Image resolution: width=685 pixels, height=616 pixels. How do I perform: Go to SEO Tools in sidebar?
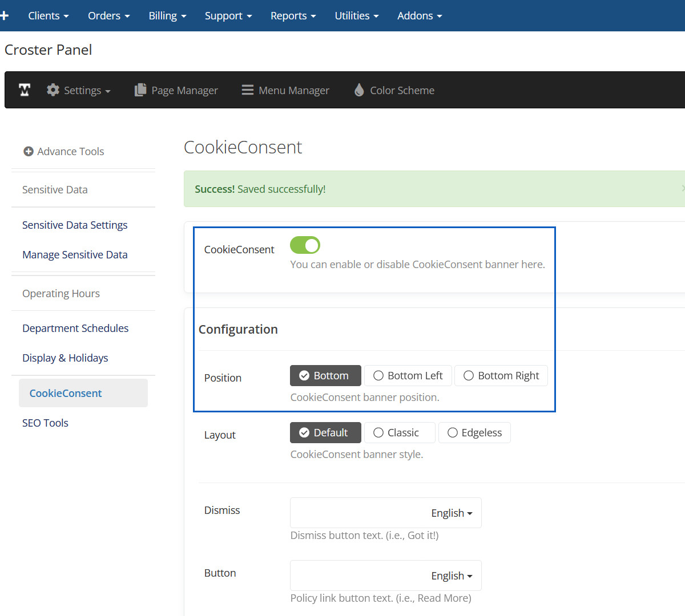coord(45,423)
